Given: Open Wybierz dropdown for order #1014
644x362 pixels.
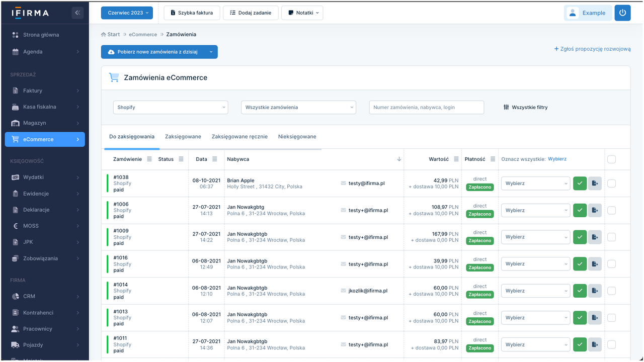Looking at the screenshot, I should click(536, 291).
